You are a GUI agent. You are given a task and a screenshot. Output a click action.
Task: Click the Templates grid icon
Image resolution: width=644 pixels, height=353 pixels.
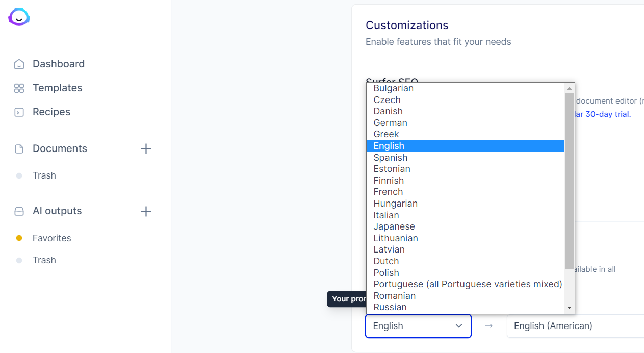click(x=19, y=88)
